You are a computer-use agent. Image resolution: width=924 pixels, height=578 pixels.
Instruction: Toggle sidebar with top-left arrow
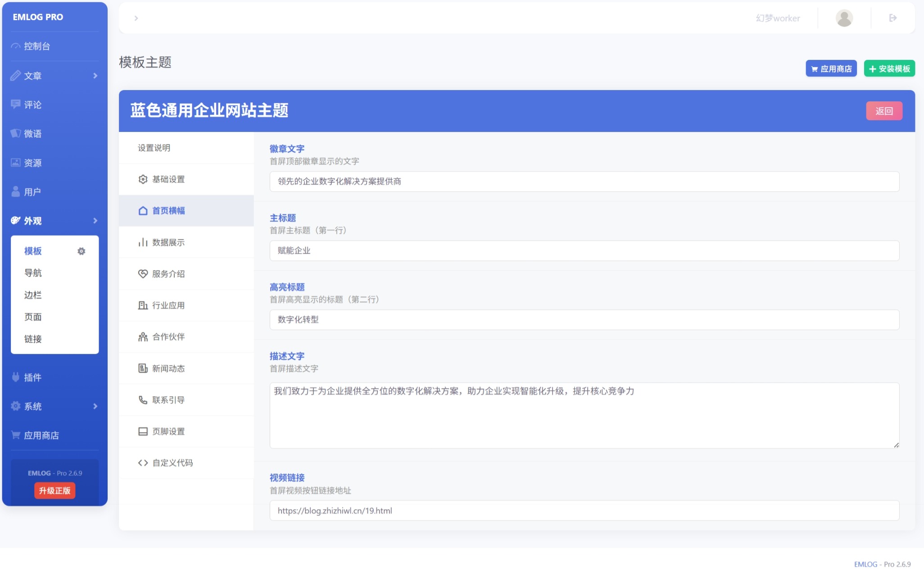[x=136, y=18]
